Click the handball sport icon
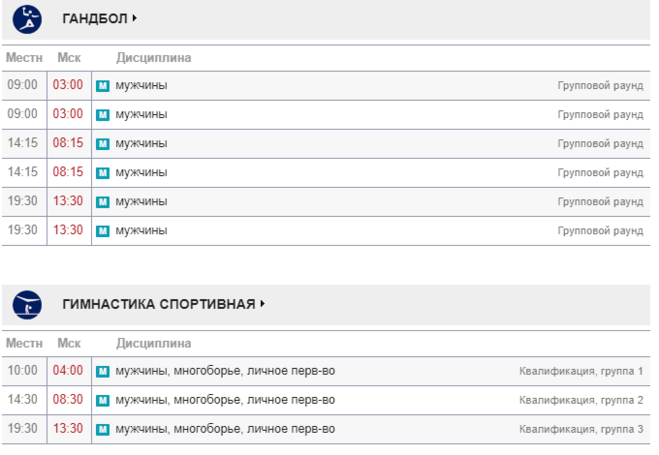This screenshot has height=455, width=659. [x=27, y=19]
